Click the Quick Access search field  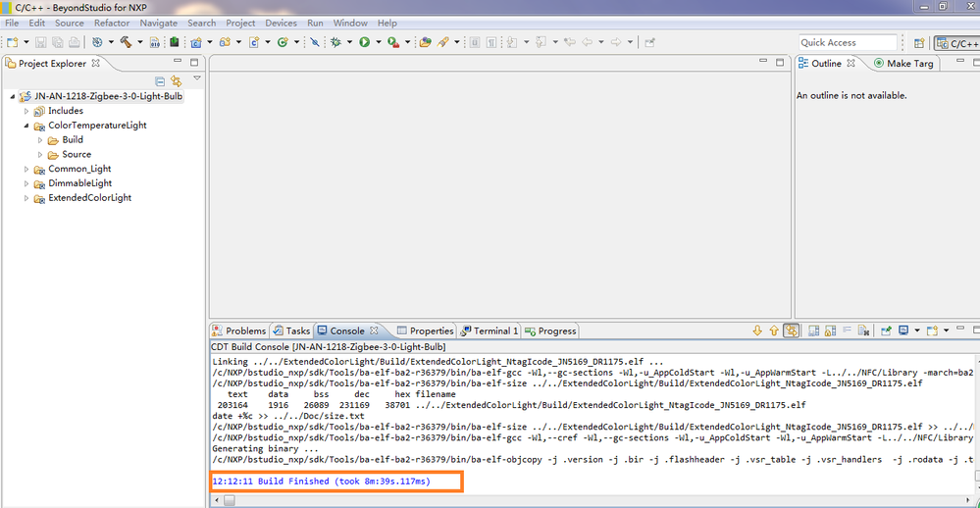[848, 42]
